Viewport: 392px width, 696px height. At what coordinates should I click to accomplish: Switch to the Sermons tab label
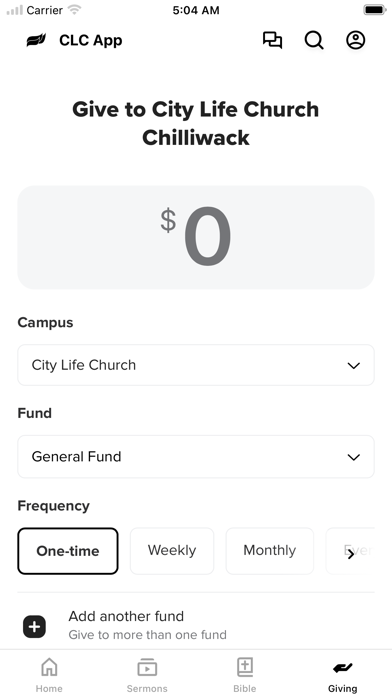pyautogui.click(x=147, y=688)
